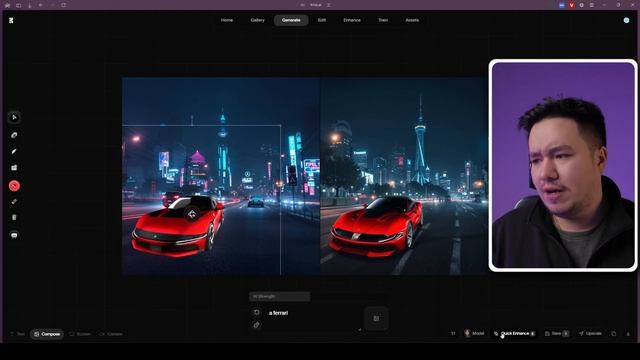Screen dimensions: 640x360
Task: Open the blue extension icon in title bar
Action: [562, 5]
